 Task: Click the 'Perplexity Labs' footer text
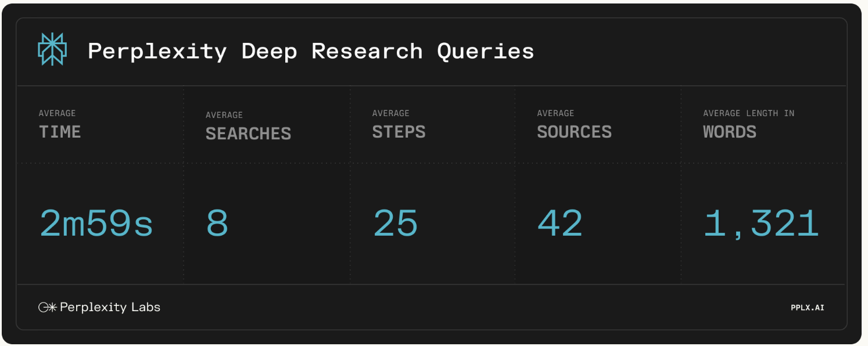(x=110, y=307)
